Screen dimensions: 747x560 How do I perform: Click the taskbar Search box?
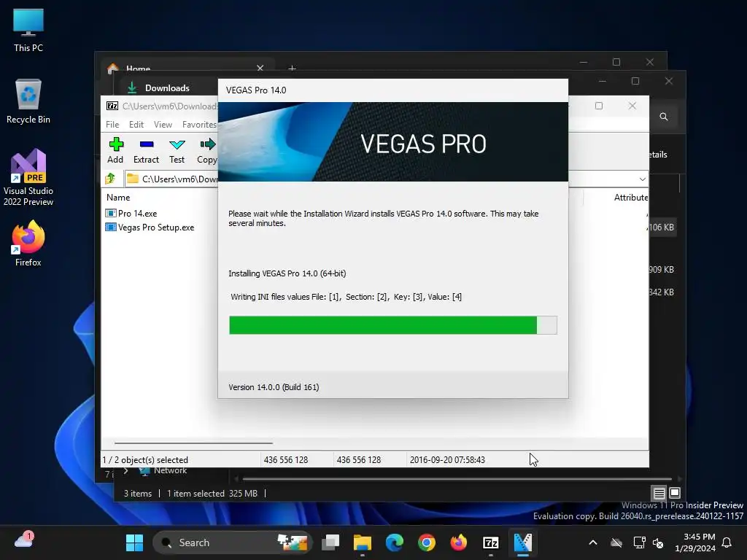[233, 542]
